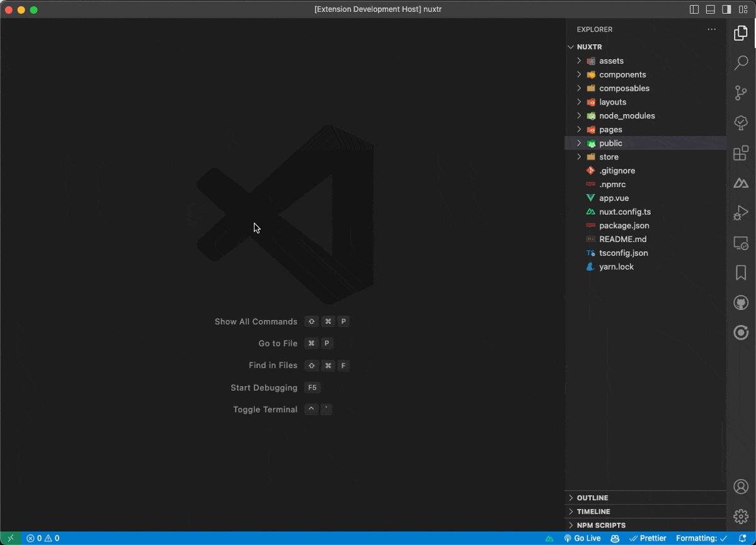756x545 pixels.
Task: Click Prettier in the status bar
Action: click(648, 539)
